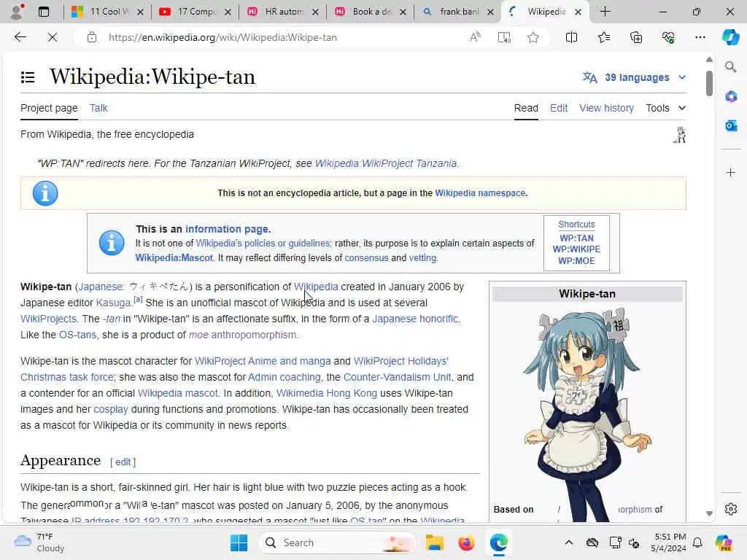Follow the WP:WIKIPE shortcut link

tap(576, 249)
